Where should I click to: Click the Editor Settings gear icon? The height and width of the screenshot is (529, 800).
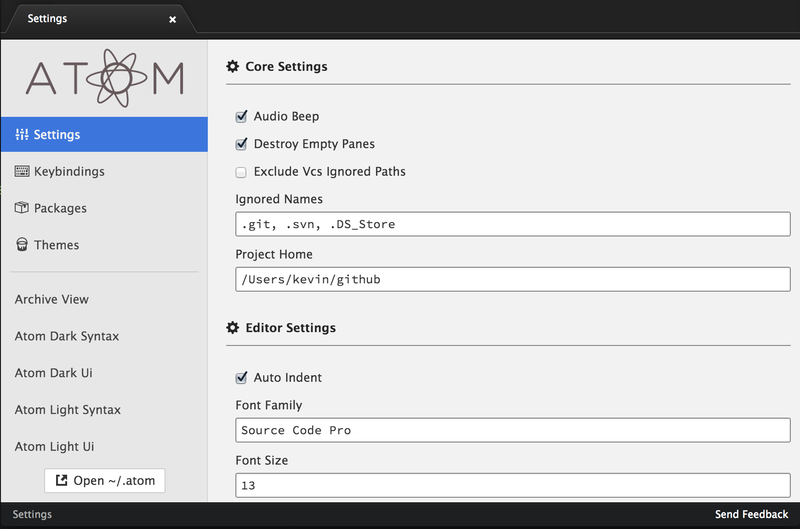click(x=233, y=328)
